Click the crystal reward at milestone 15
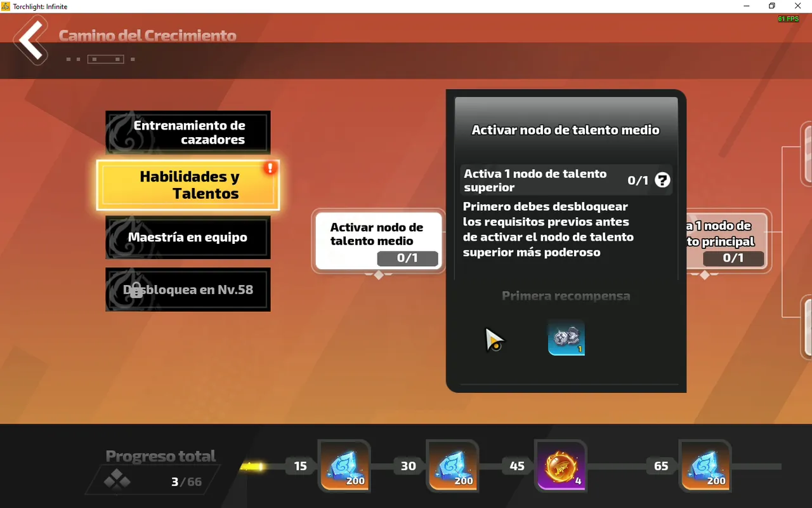 pyautogui.click(x=344, y=466)
